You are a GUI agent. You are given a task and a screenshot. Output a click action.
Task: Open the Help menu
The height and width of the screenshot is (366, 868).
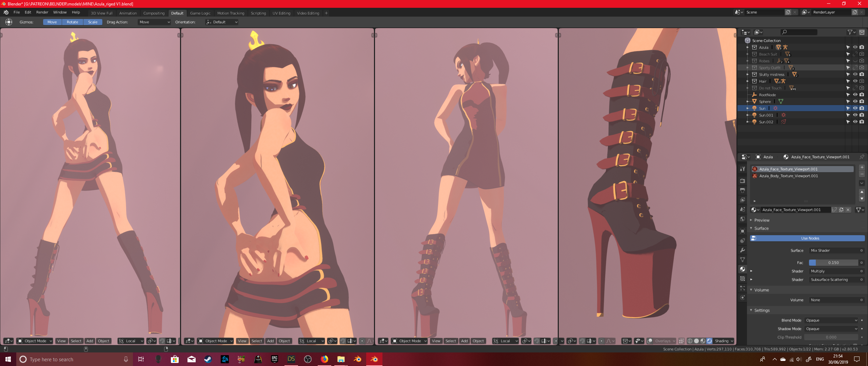click(76, 12)
